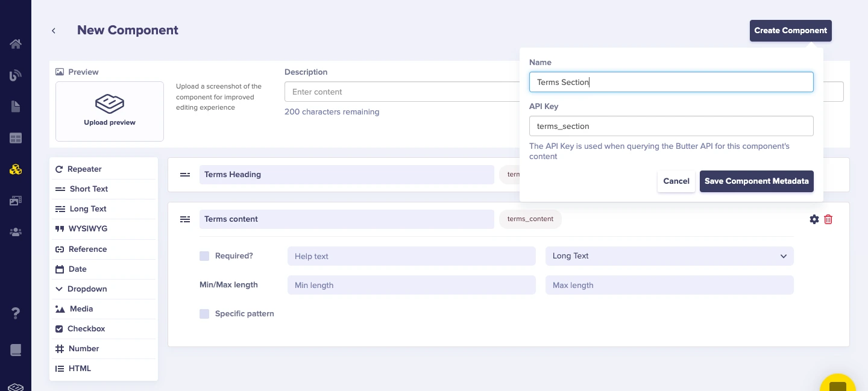Click the Home icon in sidebar
Image resolution: width=868 pixels, height=391 pixels.
coord(16,44)
